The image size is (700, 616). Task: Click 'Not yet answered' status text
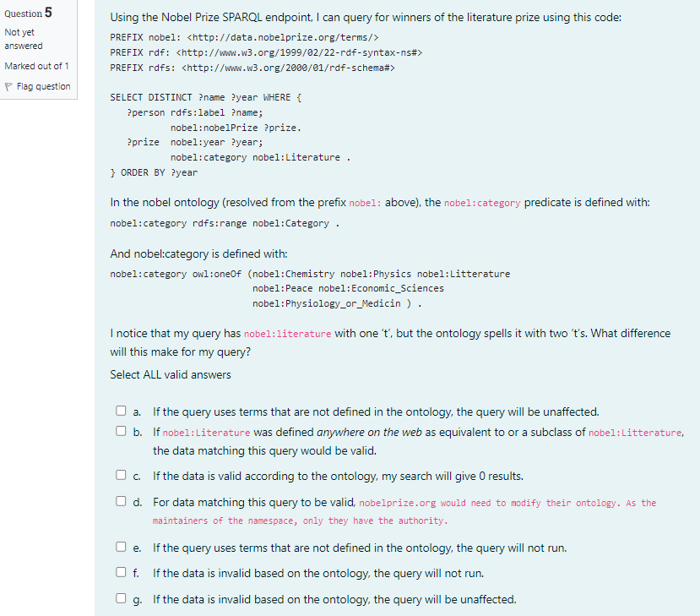click(x=24, y=39)
